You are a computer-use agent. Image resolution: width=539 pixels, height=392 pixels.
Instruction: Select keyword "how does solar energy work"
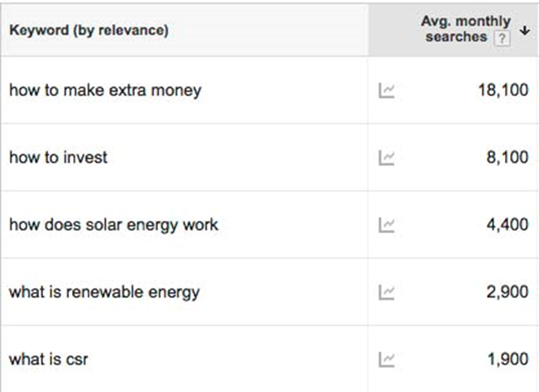tap(113, 225)
